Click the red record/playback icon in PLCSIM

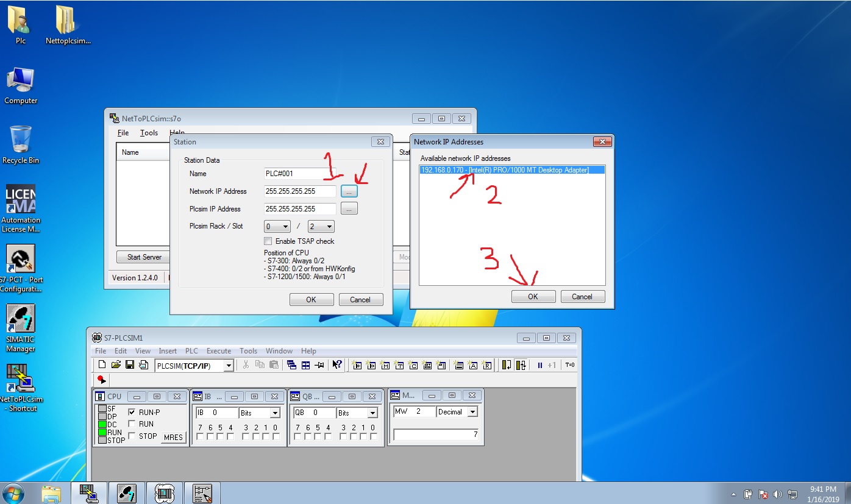(101, 380)
